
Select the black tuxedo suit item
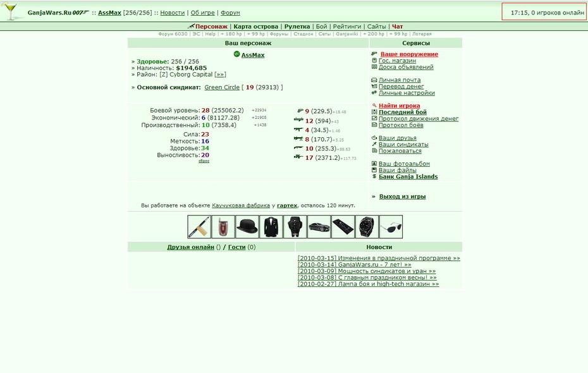pyautogui.click(x=271, y=226)
